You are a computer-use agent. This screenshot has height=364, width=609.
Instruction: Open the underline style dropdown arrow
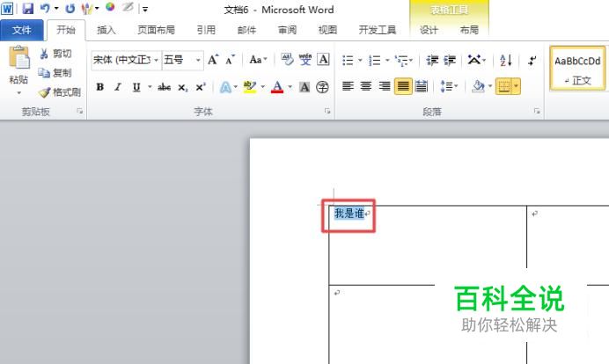150,87
